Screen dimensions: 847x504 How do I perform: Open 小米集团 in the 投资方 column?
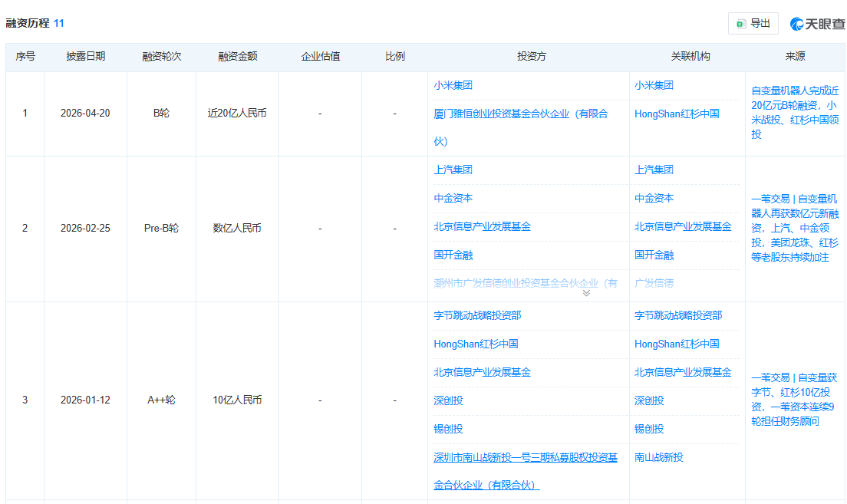453,86
